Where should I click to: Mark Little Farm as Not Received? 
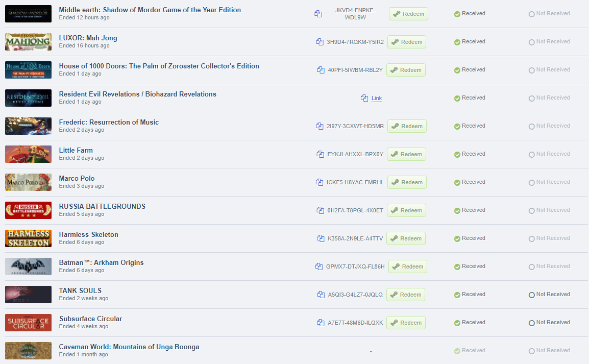click(549, 154)
